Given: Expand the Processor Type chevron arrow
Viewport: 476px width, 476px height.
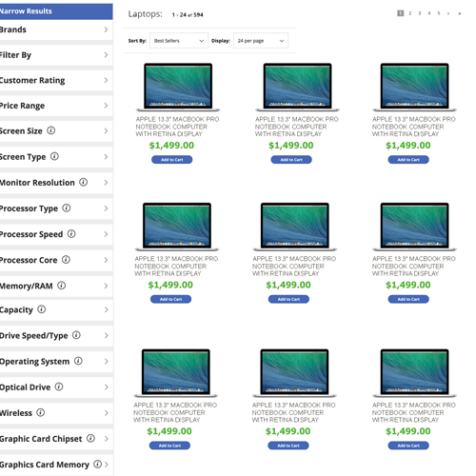Looking at the screenshot, I should tap(106, 208).
